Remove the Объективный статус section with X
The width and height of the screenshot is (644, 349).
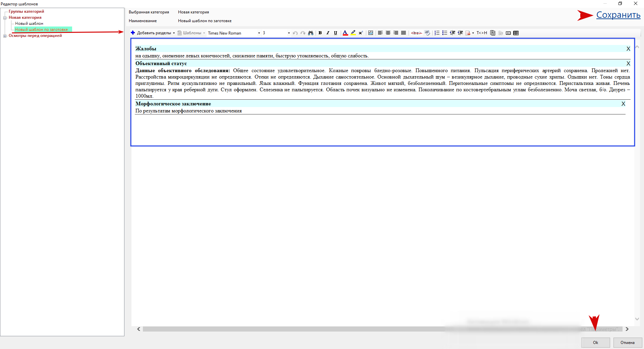coord(628,63)
